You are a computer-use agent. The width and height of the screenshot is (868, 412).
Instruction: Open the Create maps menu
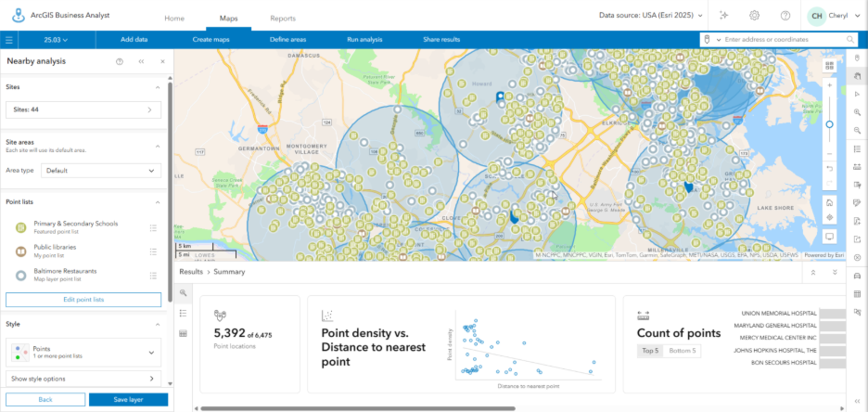pos(211,40)
